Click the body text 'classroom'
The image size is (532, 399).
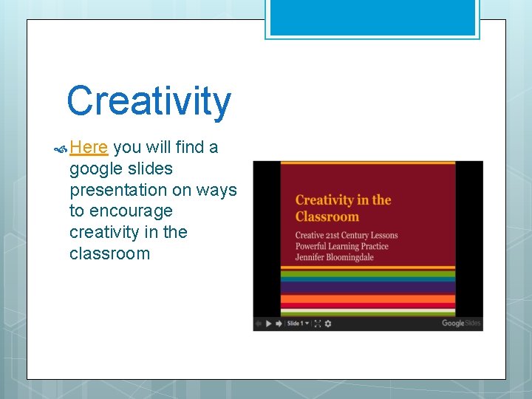pyautogui.click(x=109, y=253)
